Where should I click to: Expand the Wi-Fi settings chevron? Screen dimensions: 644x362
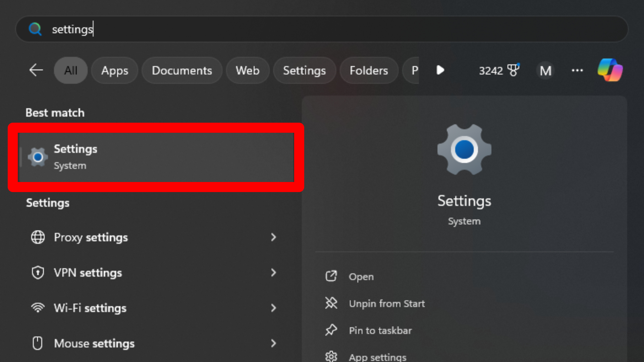pos(274,308)
